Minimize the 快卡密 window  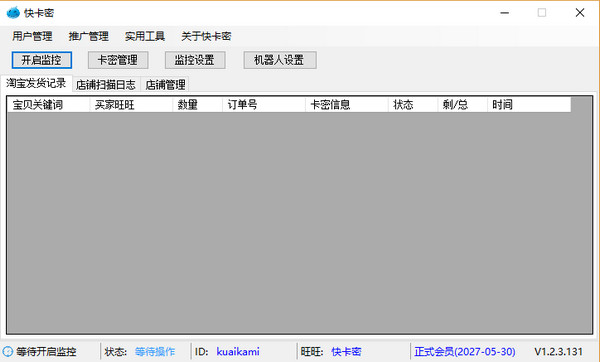click(x=505, y=13)
